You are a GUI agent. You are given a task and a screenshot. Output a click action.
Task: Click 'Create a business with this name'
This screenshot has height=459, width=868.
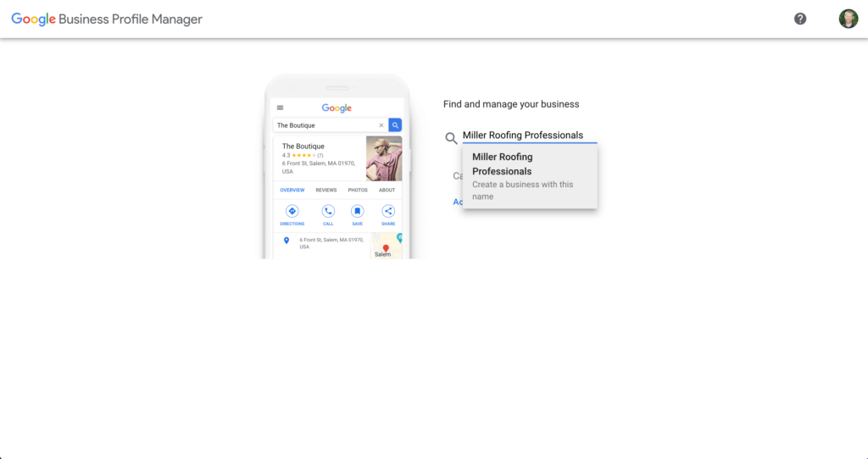tap(522, 191)
